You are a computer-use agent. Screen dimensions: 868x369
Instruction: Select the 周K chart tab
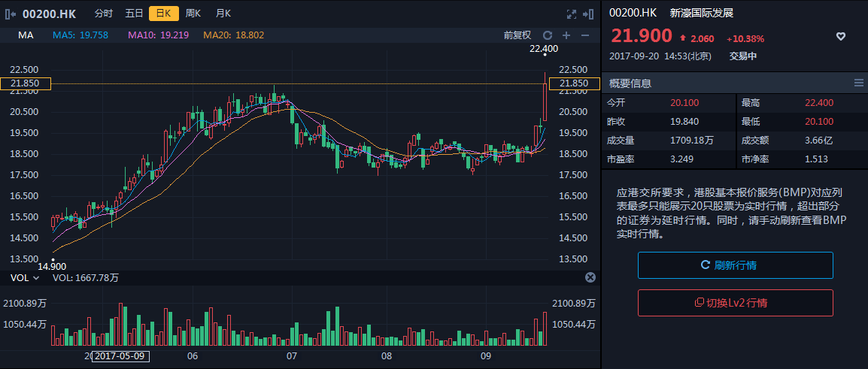click(193, 14)
